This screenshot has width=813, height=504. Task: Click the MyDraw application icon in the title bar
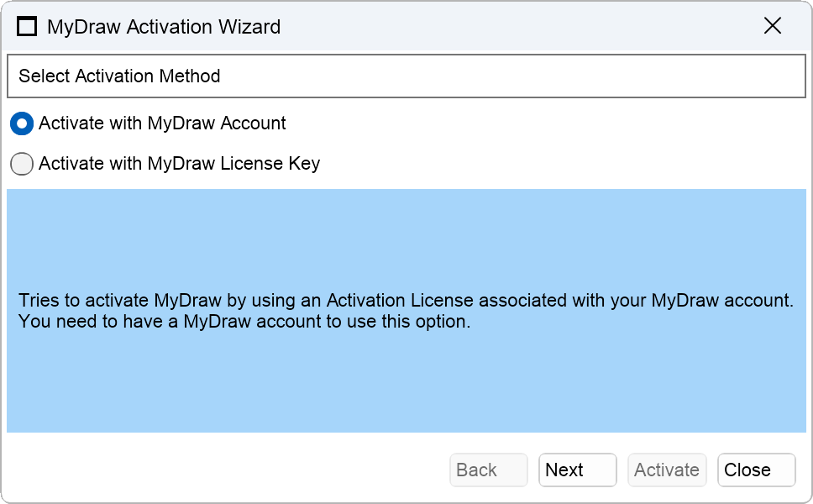pyautogui.click(x=26, y=26)
